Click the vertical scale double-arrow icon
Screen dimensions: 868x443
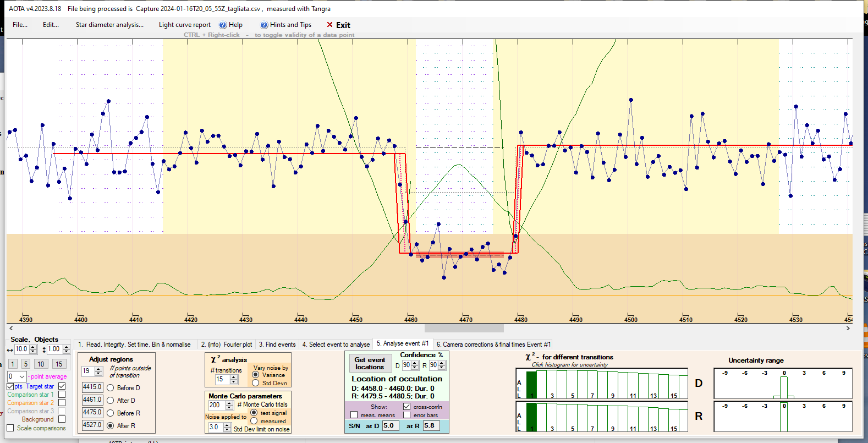44,350
